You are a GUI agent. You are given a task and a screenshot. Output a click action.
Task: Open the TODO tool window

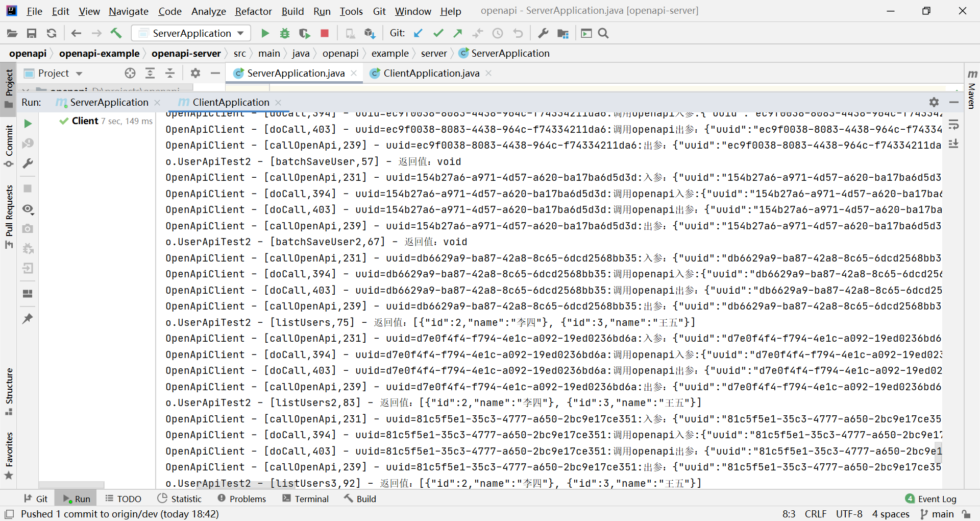click(123, 499)
